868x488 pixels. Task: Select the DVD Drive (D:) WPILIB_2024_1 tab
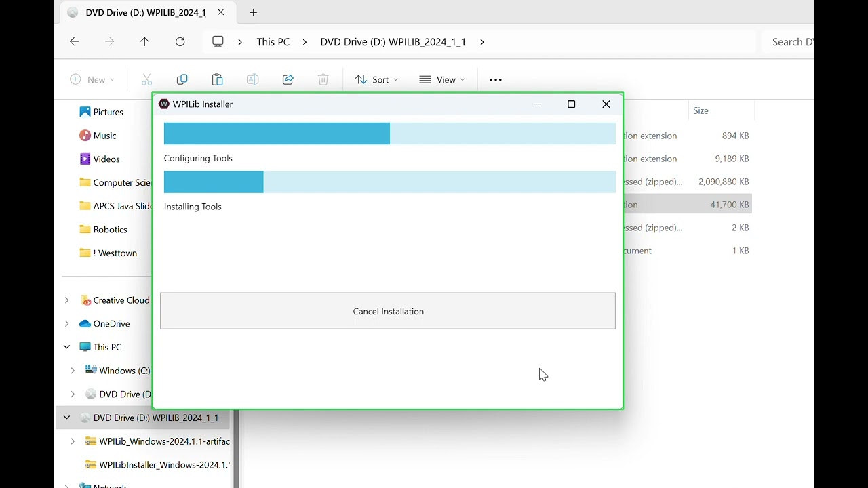point(145,12)
